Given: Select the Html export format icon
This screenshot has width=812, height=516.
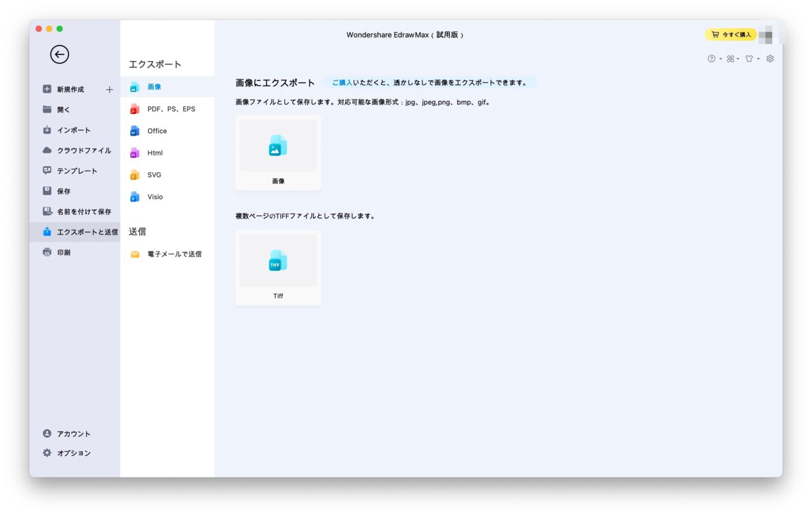Looking at the screenshot, I should click(134, 153).
